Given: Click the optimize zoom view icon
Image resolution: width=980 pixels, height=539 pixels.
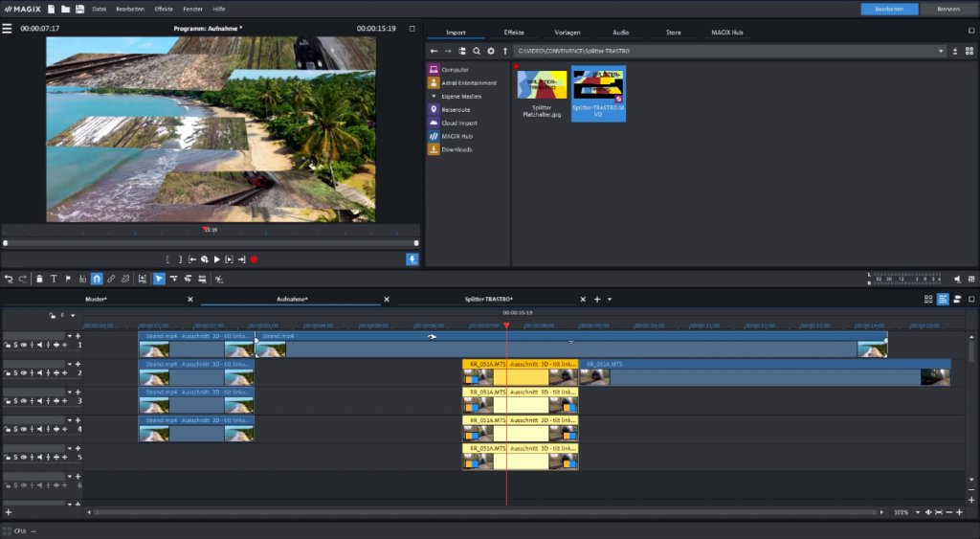Looking at the screenshot, I should tap(939, 512).
